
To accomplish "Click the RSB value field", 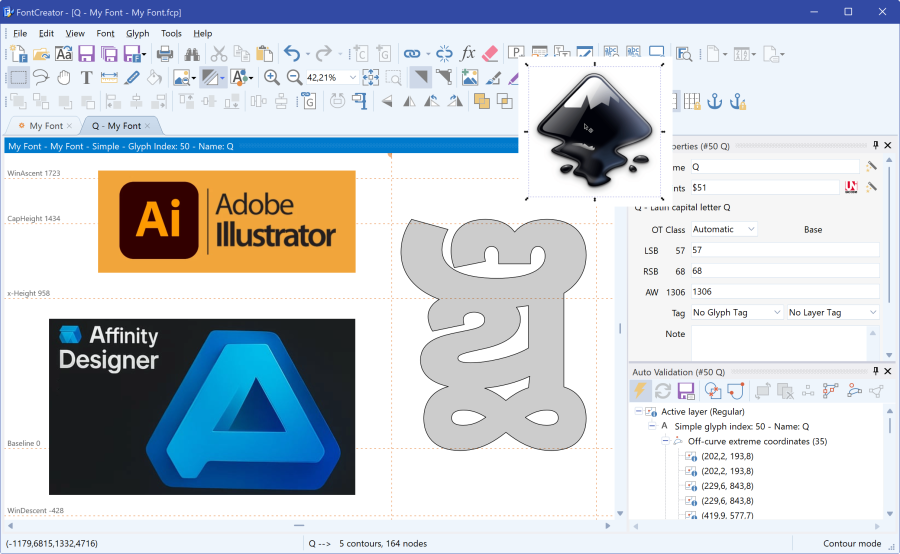I will (785, 270).
